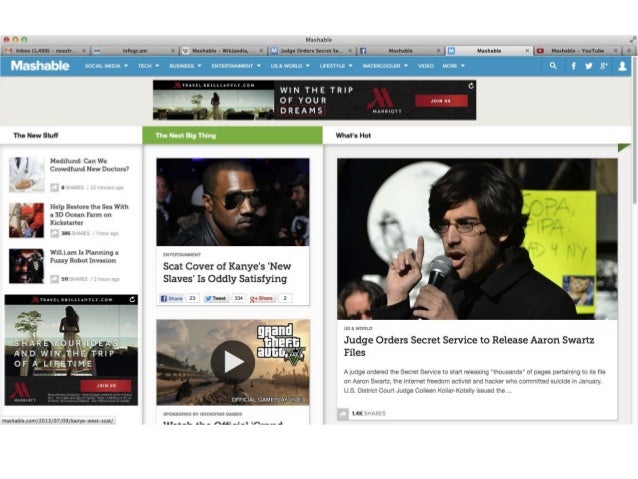
Task: Play the Grand Theft Auto video
Action: tap(233, 361)
